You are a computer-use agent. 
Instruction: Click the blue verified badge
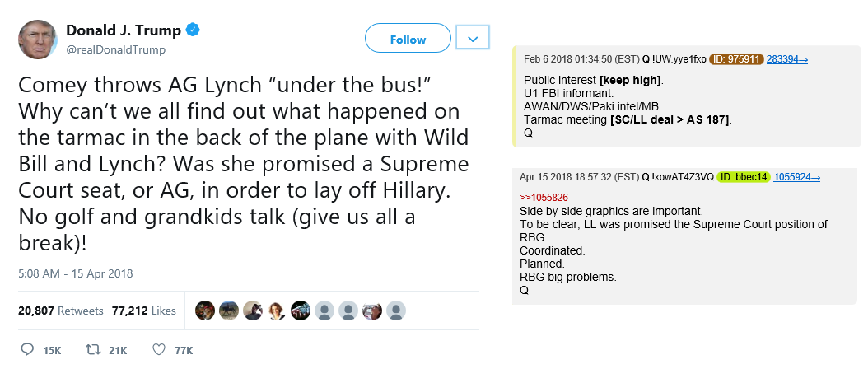click(192, 30)
